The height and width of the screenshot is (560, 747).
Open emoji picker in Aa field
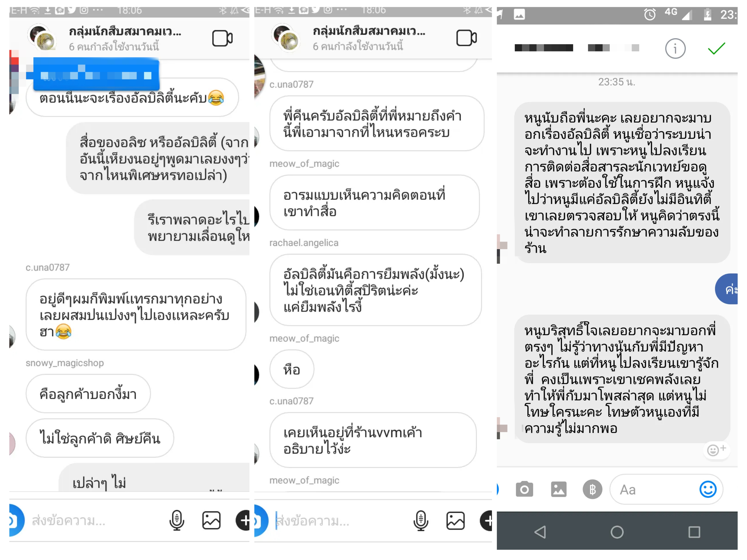(708, 489)
